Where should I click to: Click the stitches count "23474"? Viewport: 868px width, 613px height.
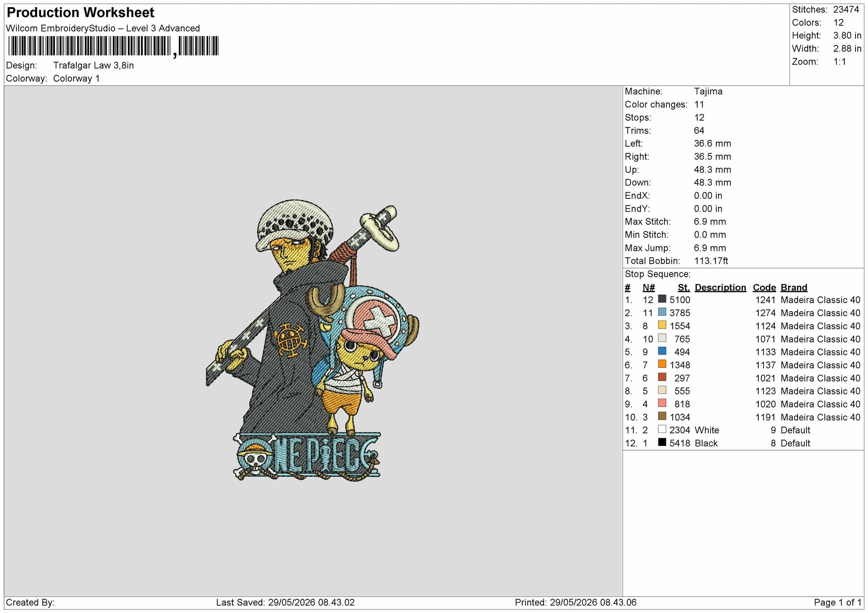click(846, 9)
